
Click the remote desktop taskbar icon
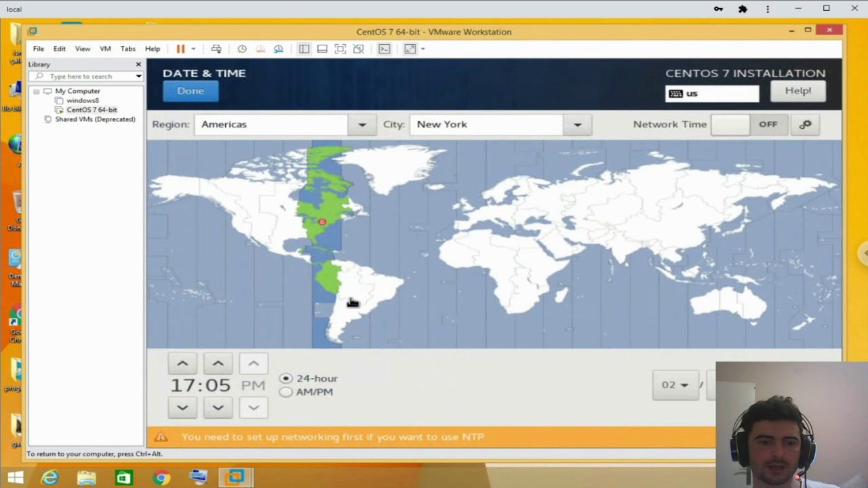(198, 478)
